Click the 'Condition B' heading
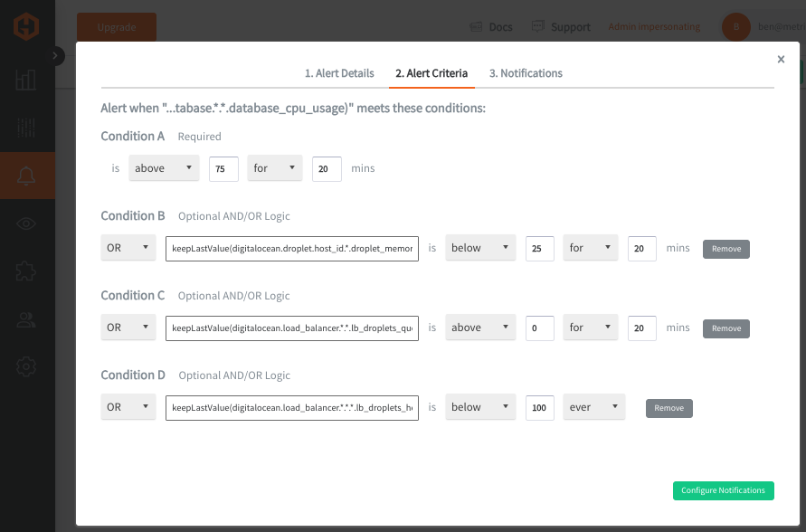806x532 pixels. 133,216
